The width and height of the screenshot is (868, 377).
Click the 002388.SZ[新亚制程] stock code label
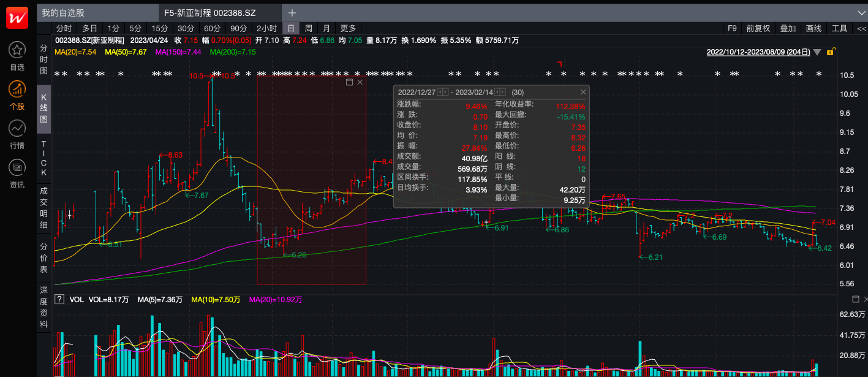[89, 40]
